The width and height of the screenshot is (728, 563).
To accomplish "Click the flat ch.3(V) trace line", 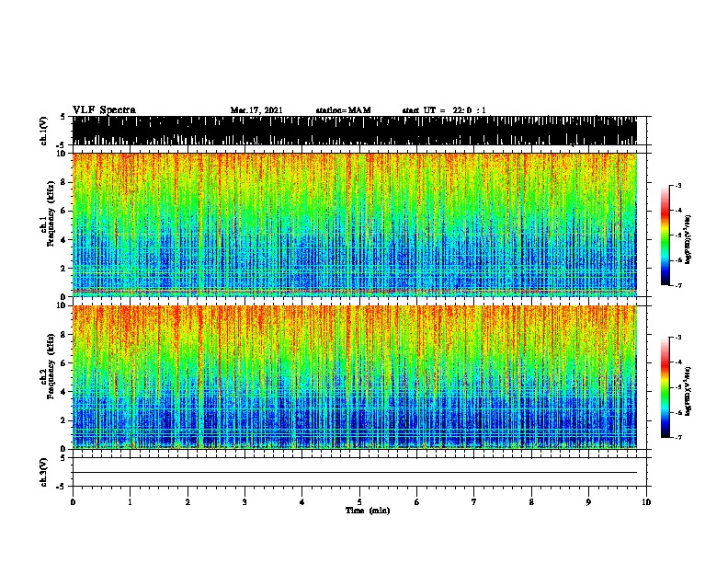I will pyautogui.click(x=355, y=473).
